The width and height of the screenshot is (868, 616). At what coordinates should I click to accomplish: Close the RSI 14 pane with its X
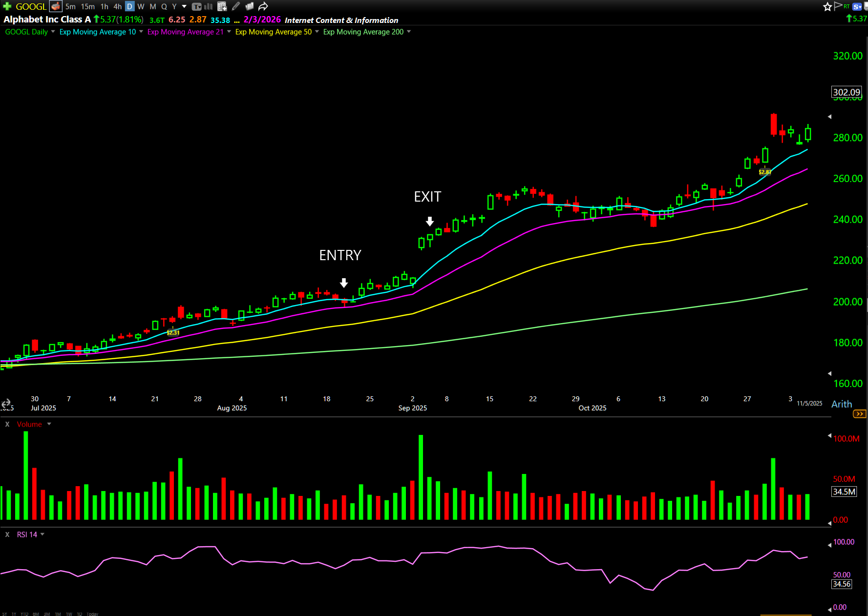coord(7,534)
